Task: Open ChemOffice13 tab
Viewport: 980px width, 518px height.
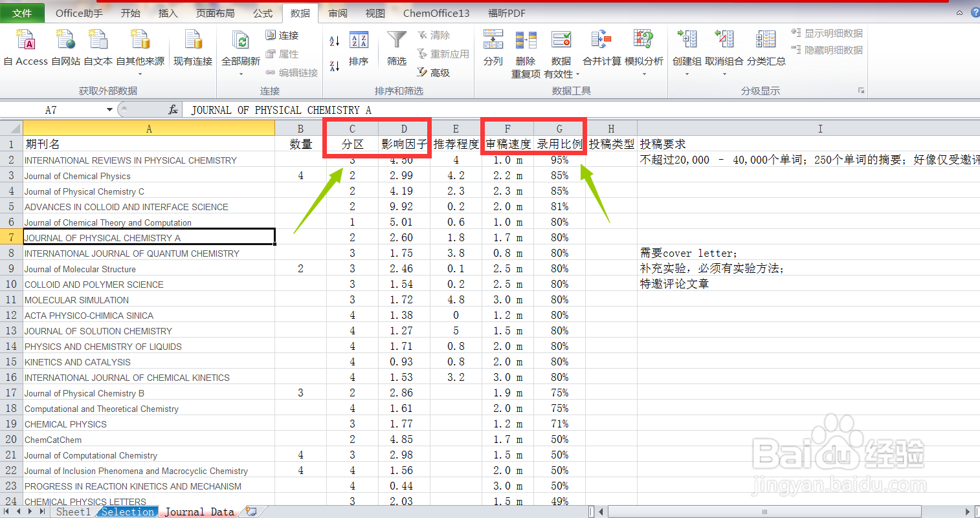Action: click(x=436, y=13)
